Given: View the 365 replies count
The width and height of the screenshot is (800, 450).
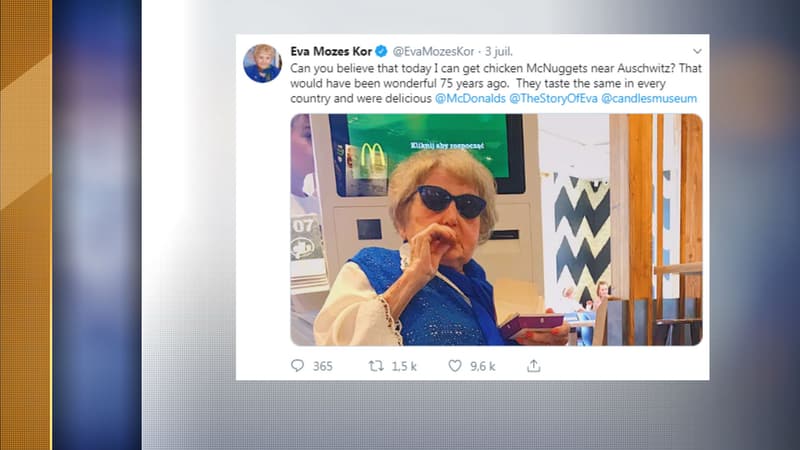Looking at the screenshot, I should [x=322, y=366].
